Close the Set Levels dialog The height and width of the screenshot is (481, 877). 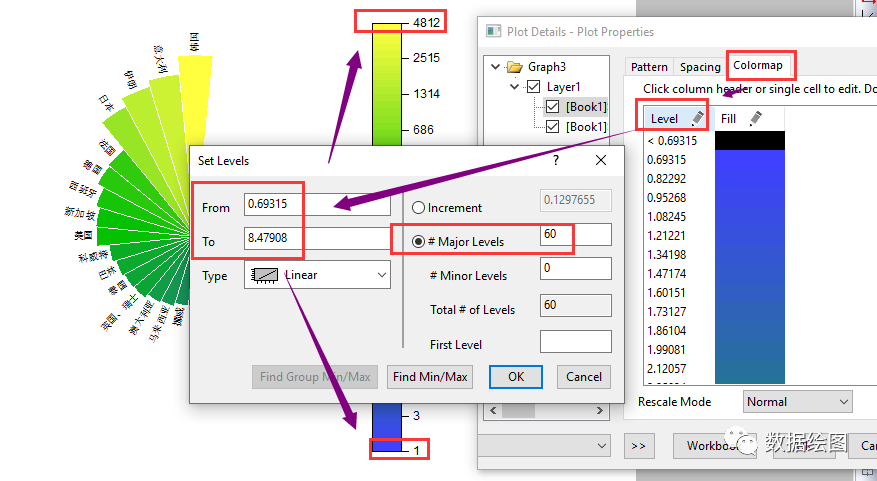tap(601, 161)
